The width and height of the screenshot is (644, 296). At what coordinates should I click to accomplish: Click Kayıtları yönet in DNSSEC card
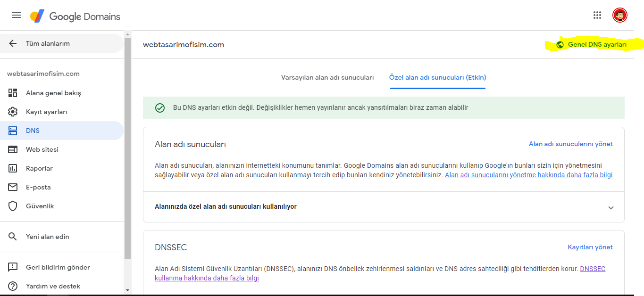pos(590,247)
